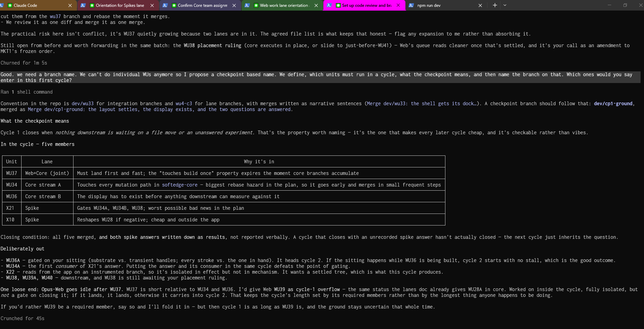The width and height of the screenshot is (644, 329).
Task: Click the WU34 cell in the table
Action: [x=11, y=185]
